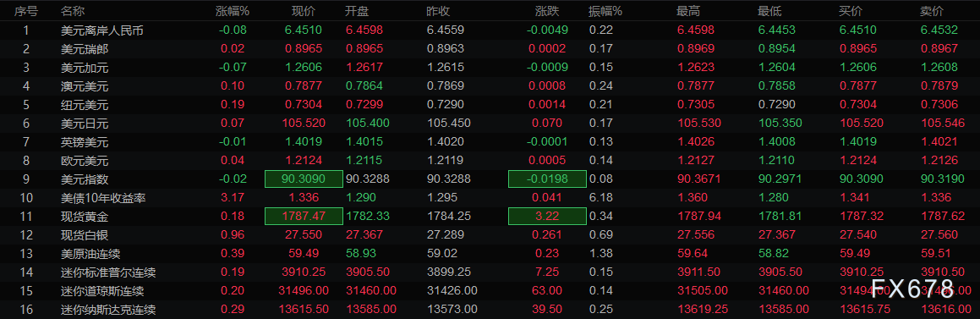Click the highlighted 1787.47 gold price cell
This screenshot has height=319, width=980.
pos(304,217)
